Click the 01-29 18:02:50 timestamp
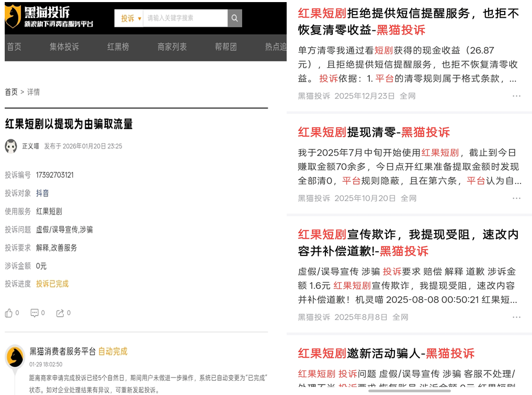This screenshot has height=395, width=532. coord(46,365)
